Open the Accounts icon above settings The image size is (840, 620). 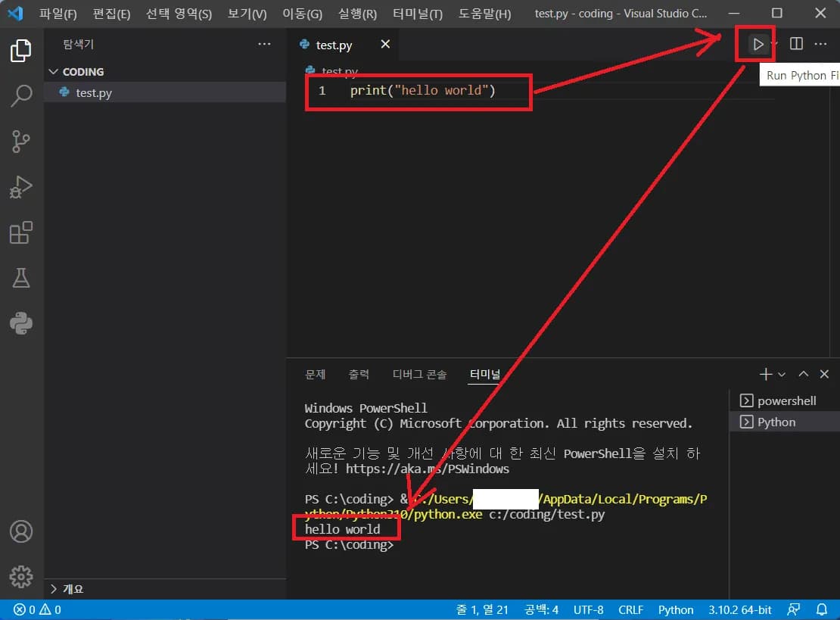21,532
